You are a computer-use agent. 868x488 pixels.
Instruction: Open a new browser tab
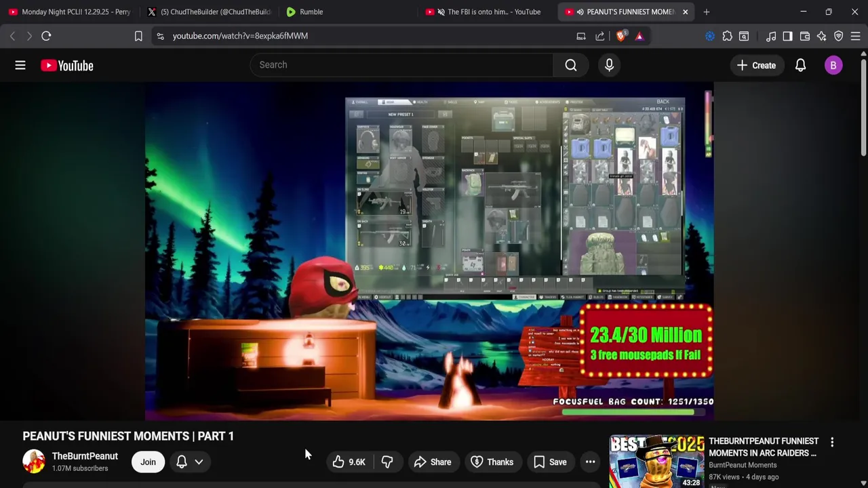click(x=706, y=12)
